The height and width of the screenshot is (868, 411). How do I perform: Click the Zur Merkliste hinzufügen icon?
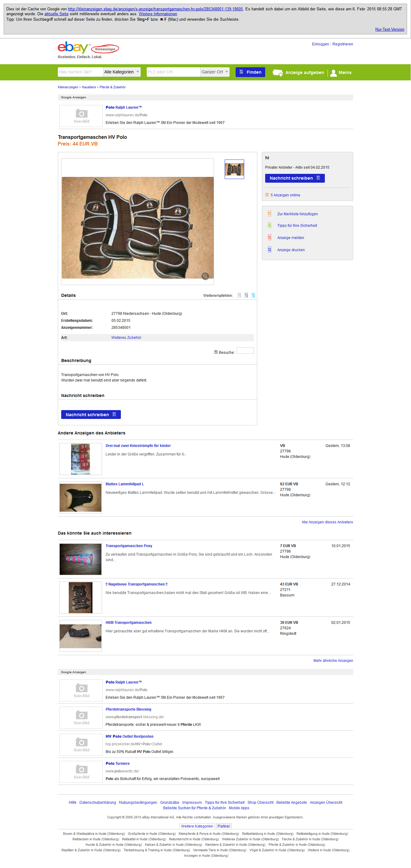point(269,214)
